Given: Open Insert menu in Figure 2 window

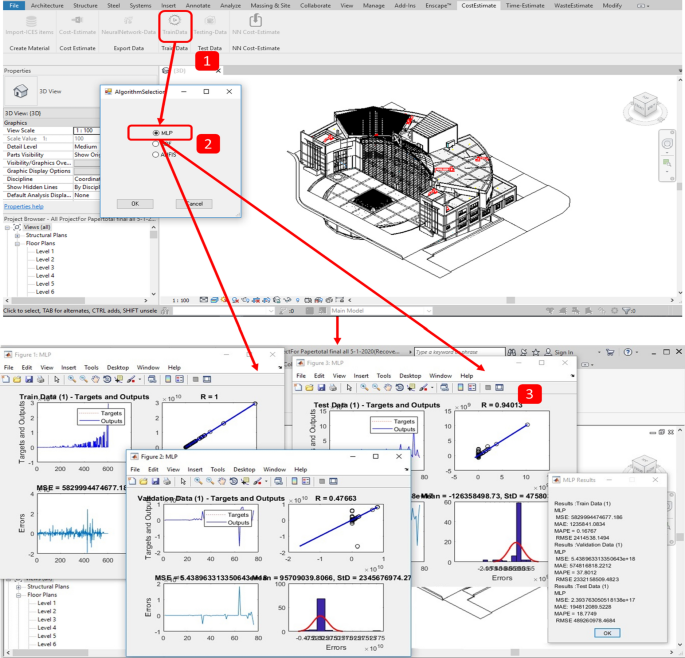Looking at the screenshot, I should tap(195, 469).
